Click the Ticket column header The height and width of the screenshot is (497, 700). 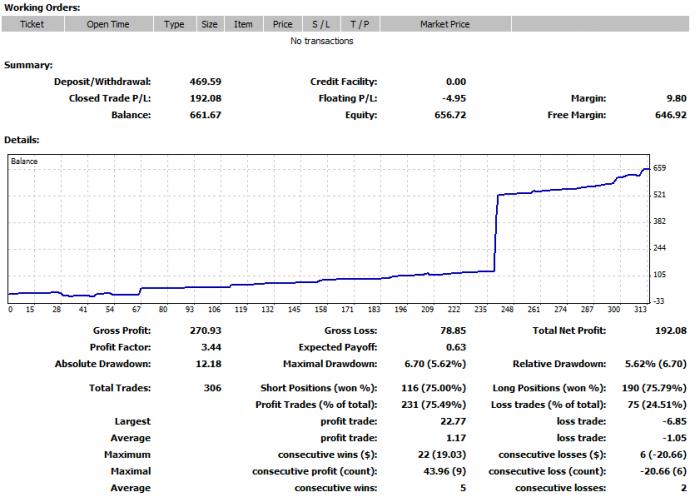tap(33, 24)
